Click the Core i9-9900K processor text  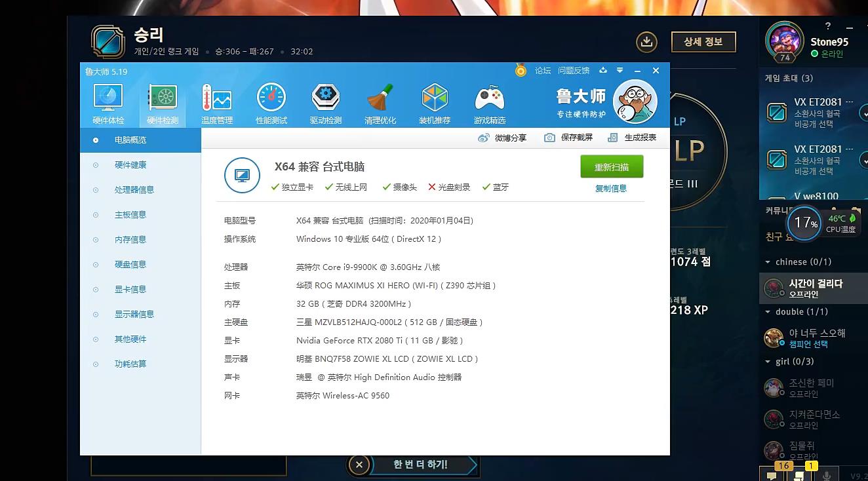point(368,267)
